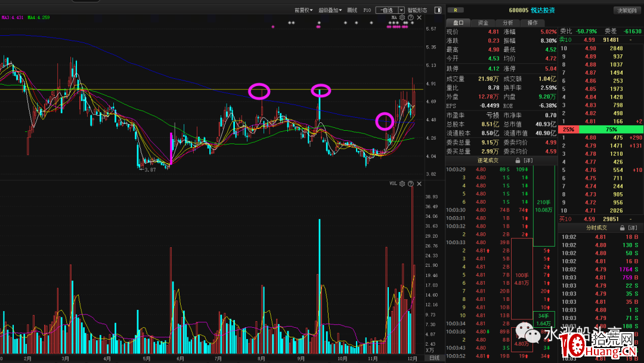Open the MA indicator help icon
Viewport: 644px width, 363px height.
point(411,18)
